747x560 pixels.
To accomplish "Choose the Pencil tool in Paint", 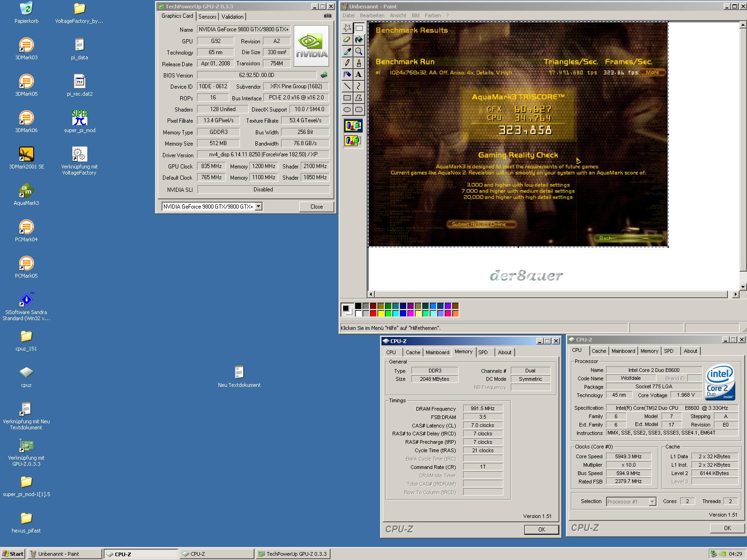I will tap(347, 63).
